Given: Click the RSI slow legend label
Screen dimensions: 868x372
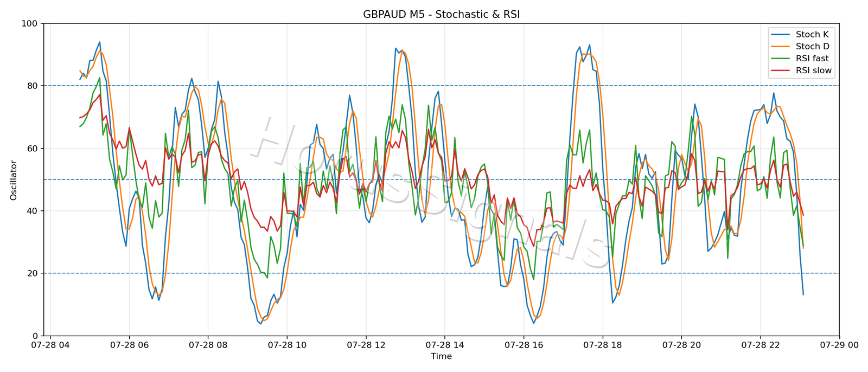Looking at the screenshot, I should tap(814, 70).
